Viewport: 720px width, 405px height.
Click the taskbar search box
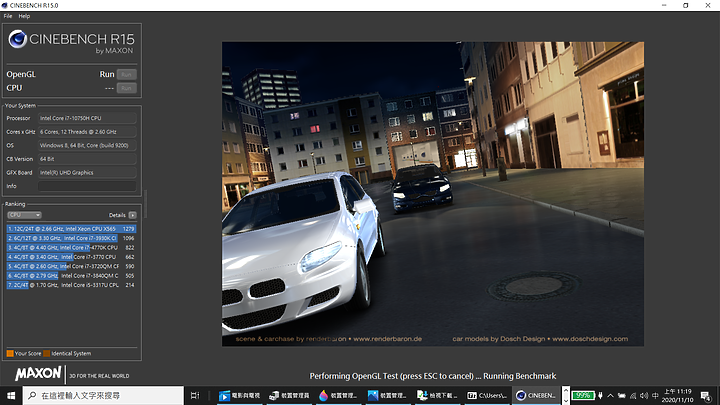click(103, 395)
